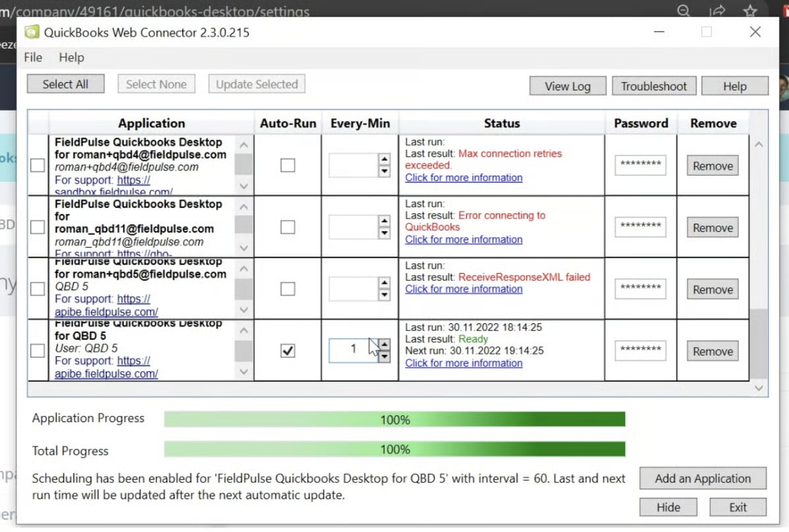Decrease Every-Min value for roman_qbd11 row

click(385, 233)
